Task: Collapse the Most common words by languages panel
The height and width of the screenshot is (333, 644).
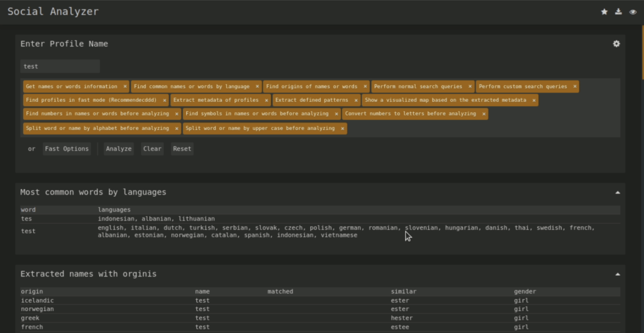Action: click(x=617, y=192)
